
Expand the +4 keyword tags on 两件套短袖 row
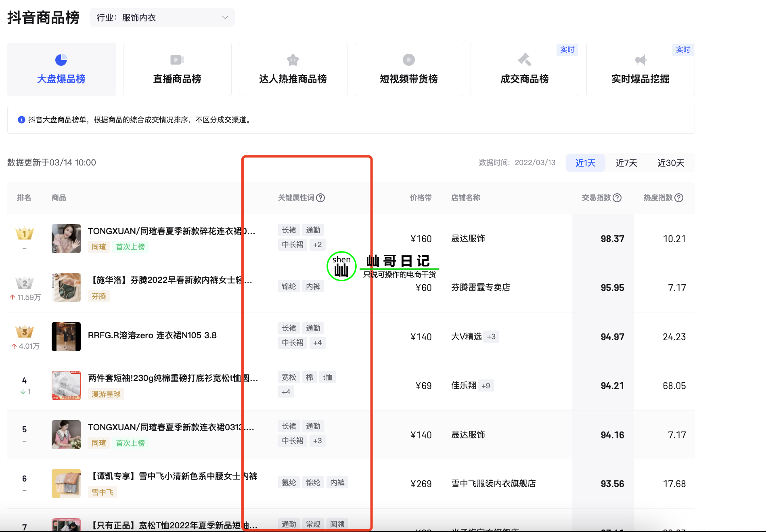(x=286, y=392)
